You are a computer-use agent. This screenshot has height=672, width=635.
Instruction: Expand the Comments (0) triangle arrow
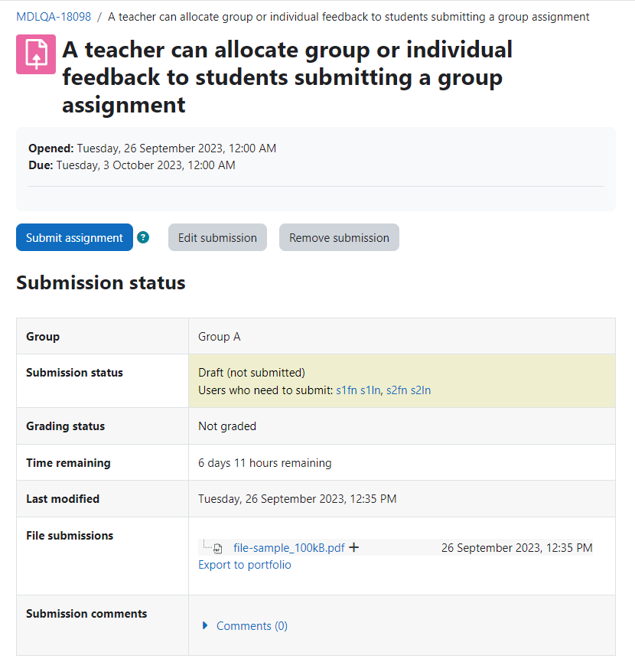[x=205, y=626]
